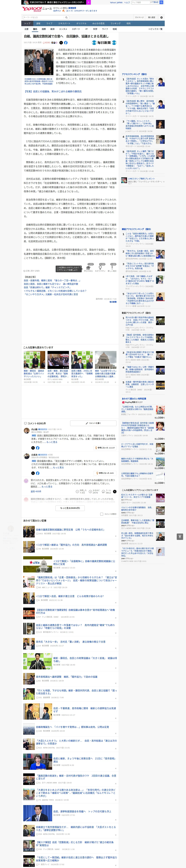Open the IT category tab
Image resolution: width=186 pixels, height=868 pixels.
click(x=86, y=29)
